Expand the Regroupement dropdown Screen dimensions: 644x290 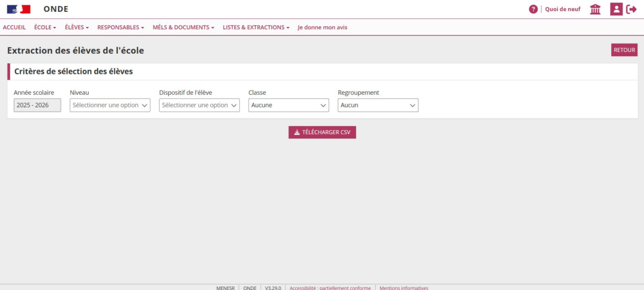coord(378,105)
